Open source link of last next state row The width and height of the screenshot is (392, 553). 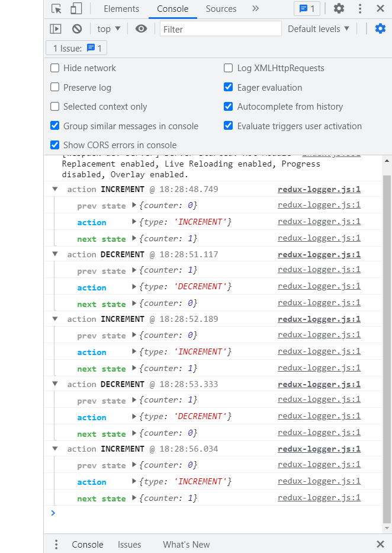point(319,498)
